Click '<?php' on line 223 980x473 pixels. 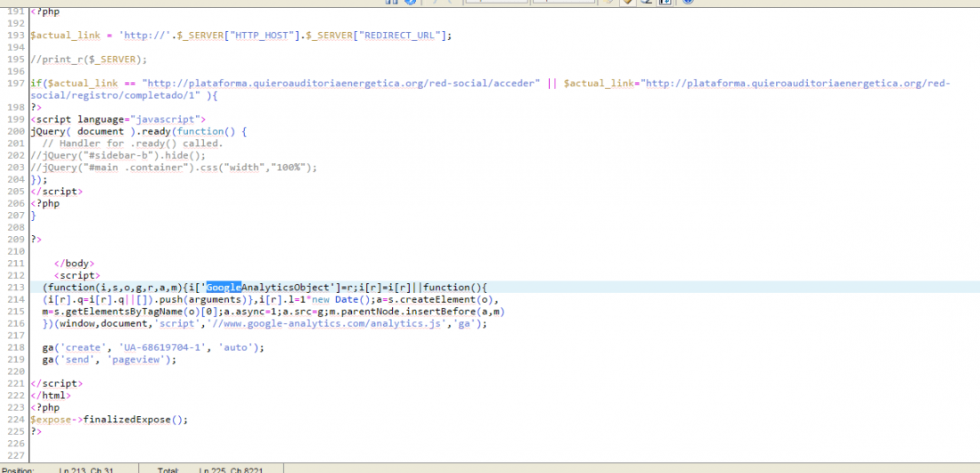[x=45, y=407]
